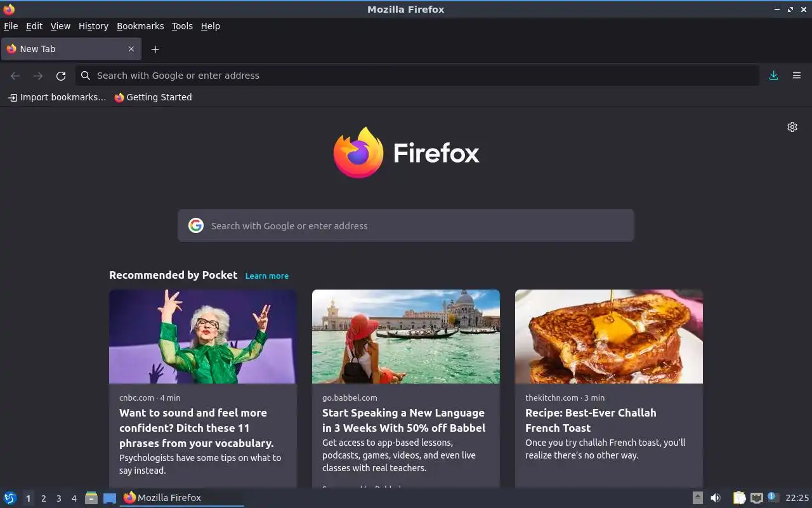Screen dimensions: 812x508
Task: Open 'Recipe: Best-Ever Challah French Toast' headline
Action: [x=591, y=420]
